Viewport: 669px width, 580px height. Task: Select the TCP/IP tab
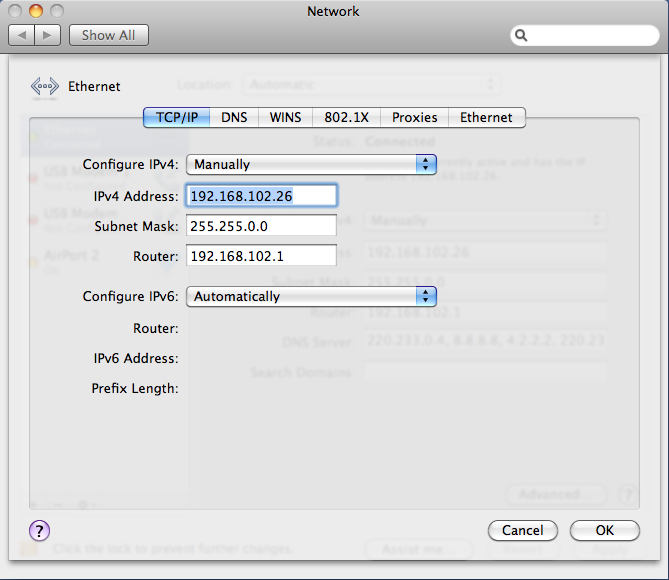pos(177,117)
